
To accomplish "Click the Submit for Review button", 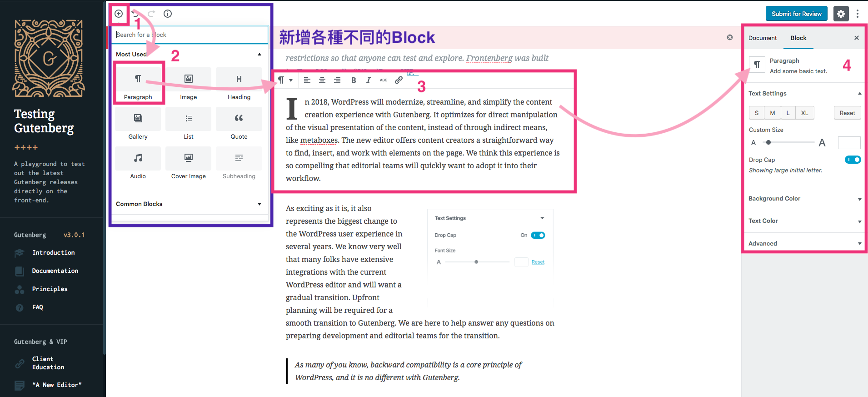I will tap(796, 14).
